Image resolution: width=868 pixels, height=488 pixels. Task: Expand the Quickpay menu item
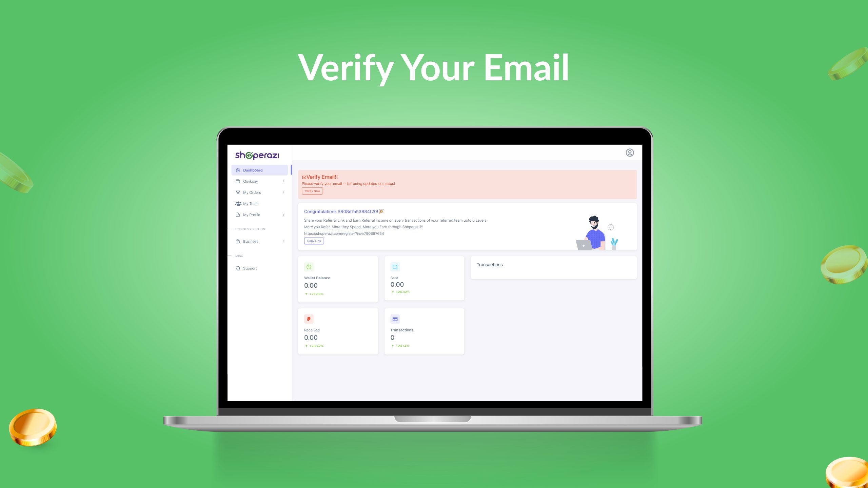pyautogui.click(x=283, y=181)
